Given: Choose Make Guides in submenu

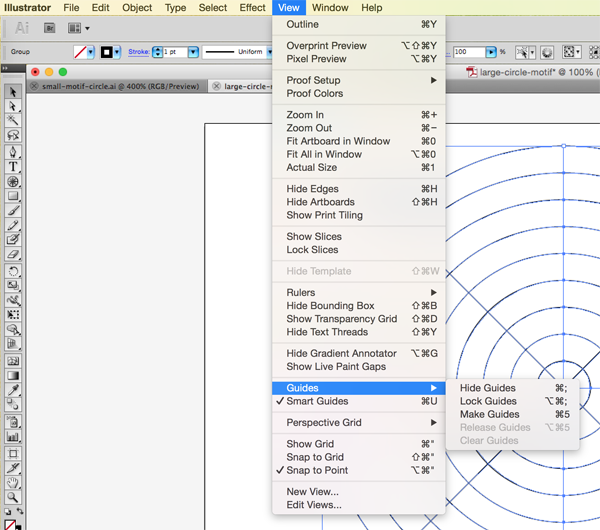Looking at the screenshot, I should point(512,414).
